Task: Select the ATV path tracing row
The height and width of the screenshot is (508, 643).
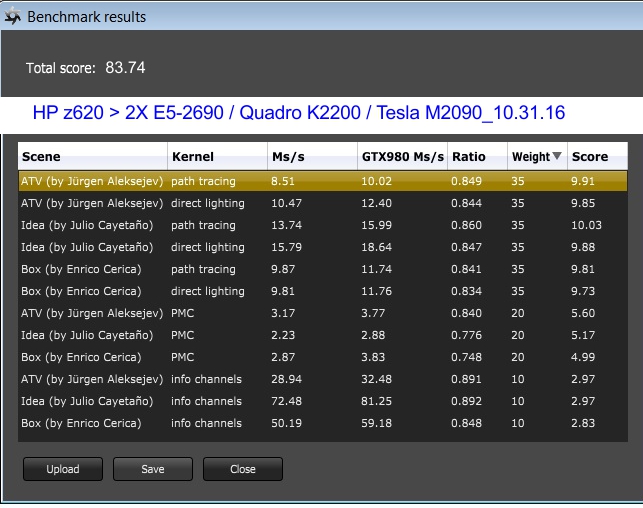Action: click(323, 181)
